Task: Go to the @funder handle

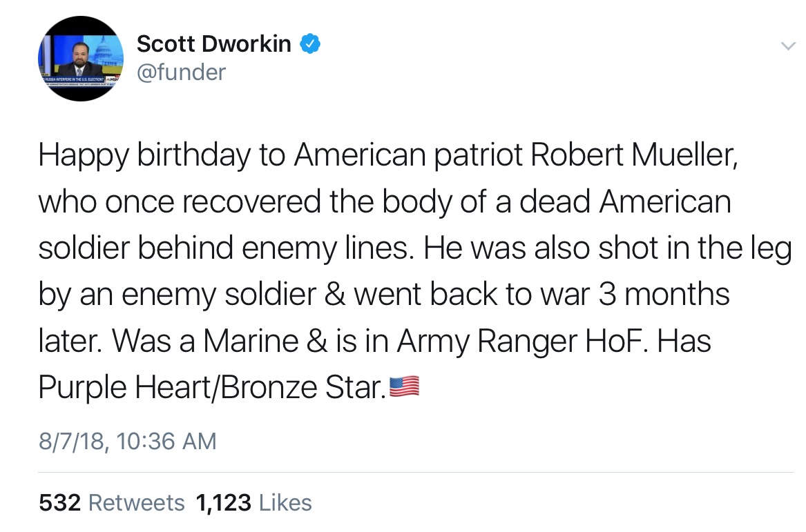Action: [182, 71]
